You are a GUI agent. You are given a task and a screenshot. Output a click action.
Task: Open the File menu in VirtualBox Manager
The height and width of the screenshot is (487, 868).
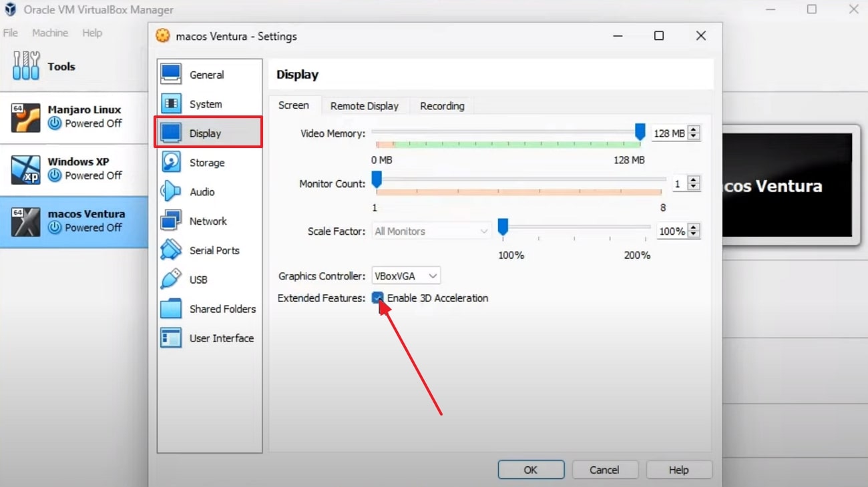tap(11, 33)
